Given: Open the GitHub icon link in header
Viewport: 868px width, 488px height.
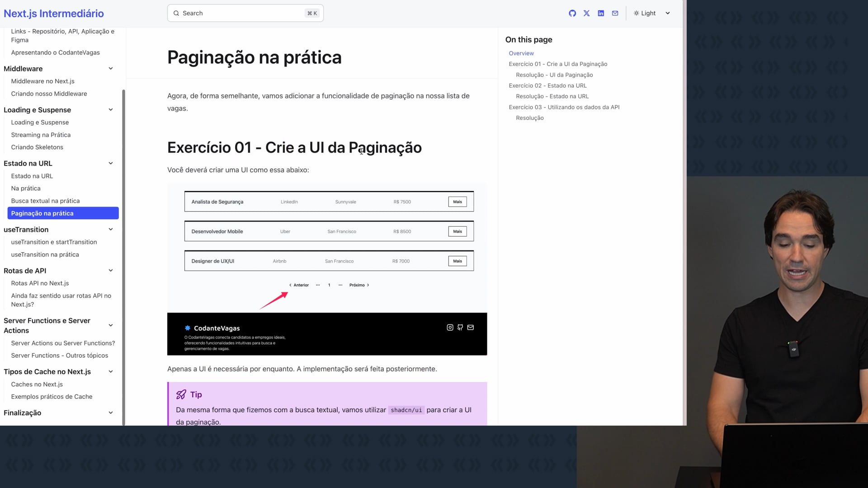Looking at the screenshot, I should click(x=572, y=13).
